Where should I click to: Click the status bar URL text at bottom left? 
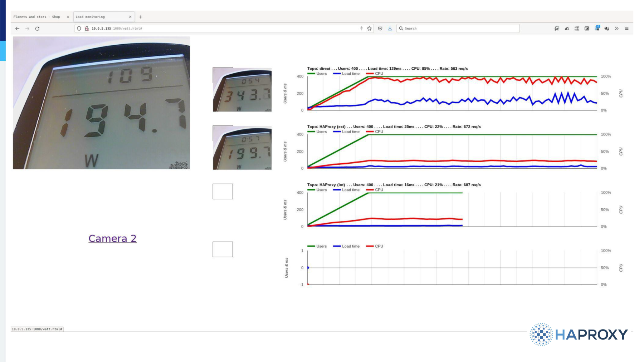pyautogui.click(x=37, y=329)
